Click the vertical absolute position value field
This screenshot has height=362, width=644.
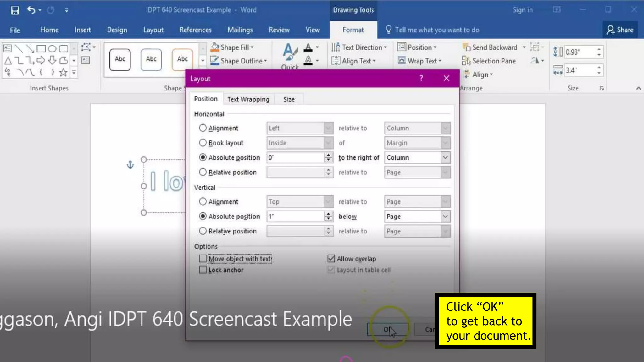click(295, 217)
